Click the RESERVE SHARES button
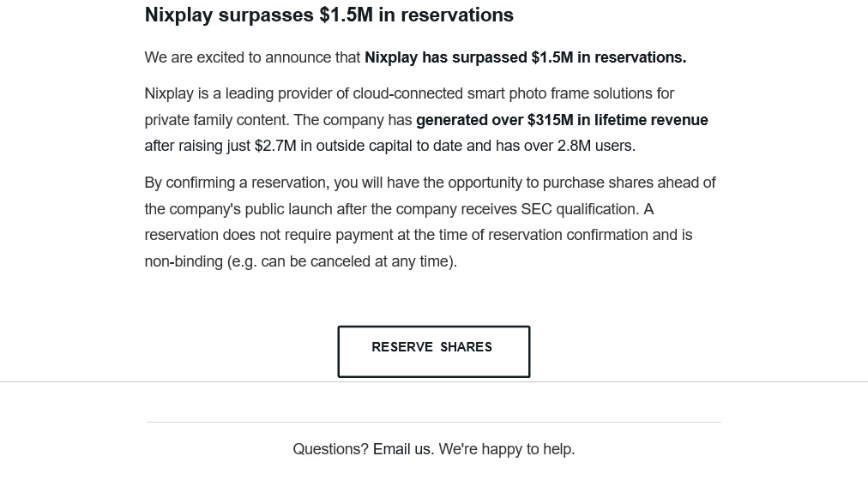Viewport: 868px width, 480px height. (433, 351)
